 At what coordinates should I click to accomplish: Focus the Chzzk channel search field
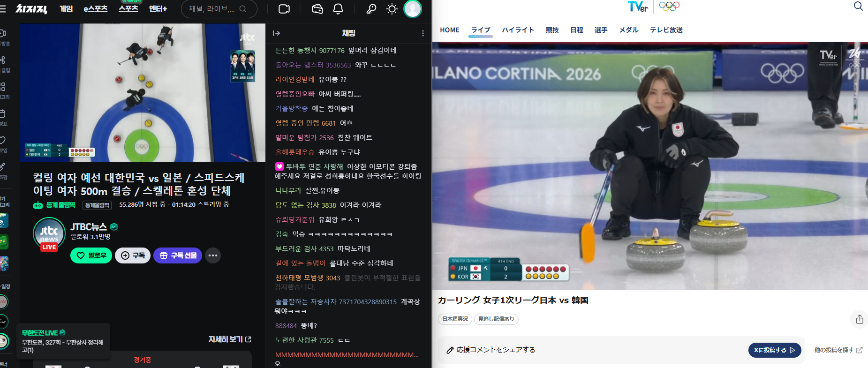tap(219, 9)
